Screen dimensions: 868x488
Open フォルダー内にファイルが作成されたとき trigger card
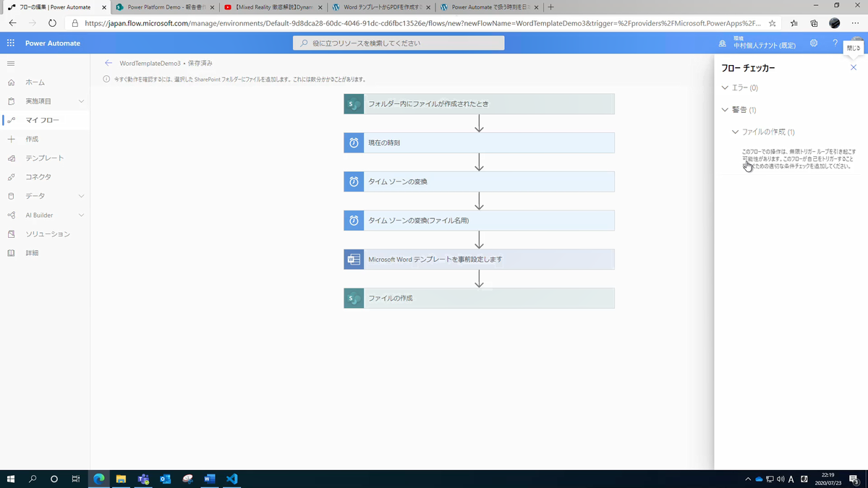coord(479,104)
